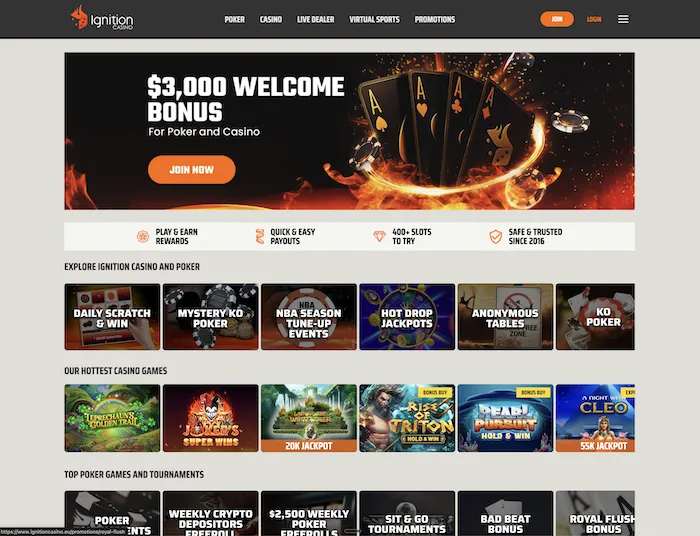Select the Bad Beat Bonus tile
Image resolution: width=700 pixels, height=536 pixels.
pyautogui.click(x=505, y=513)
